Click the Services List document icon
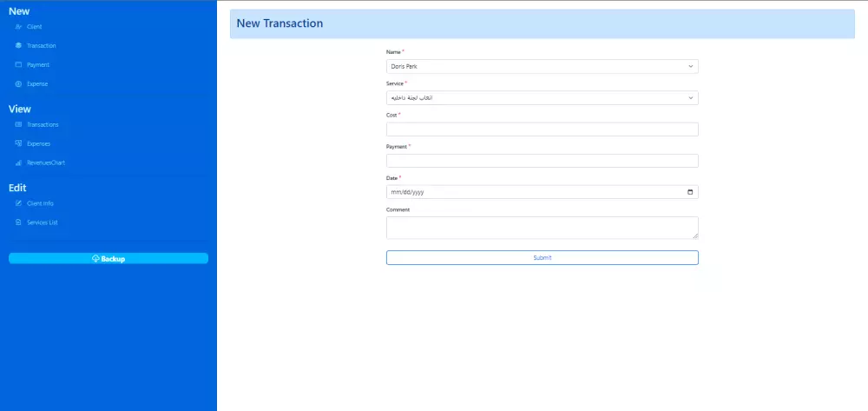The height and width of the screenshot is (411, 868). pos(18,222)
